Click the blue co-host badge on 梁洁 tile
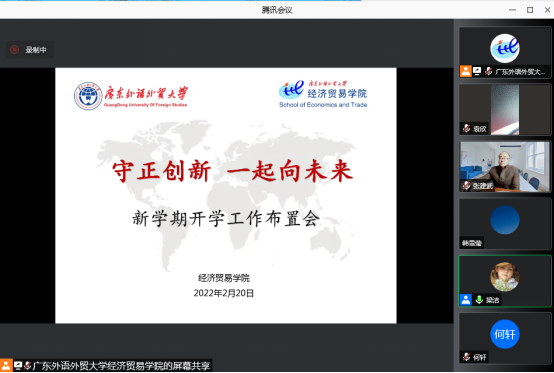The image size is (554, 373). 466,300
